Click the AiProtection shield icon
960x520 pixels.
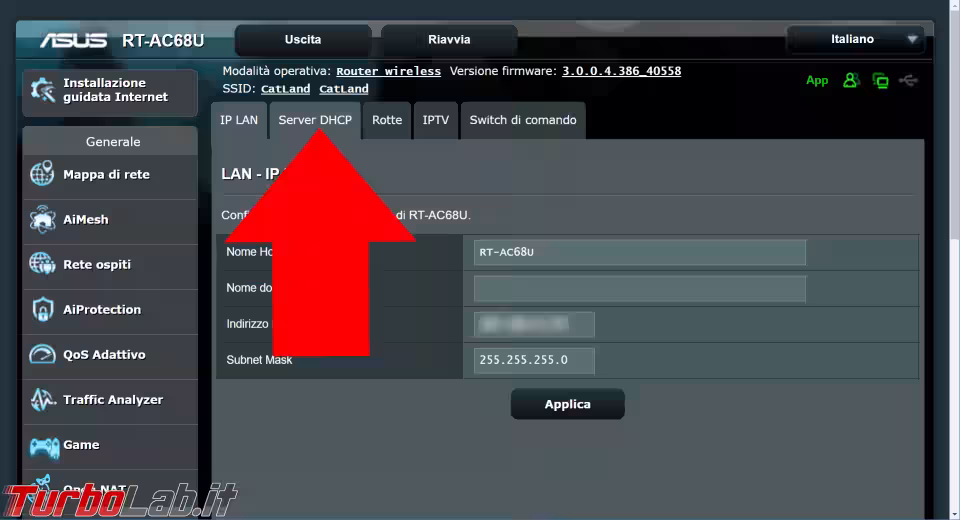(x=42, y=309)
